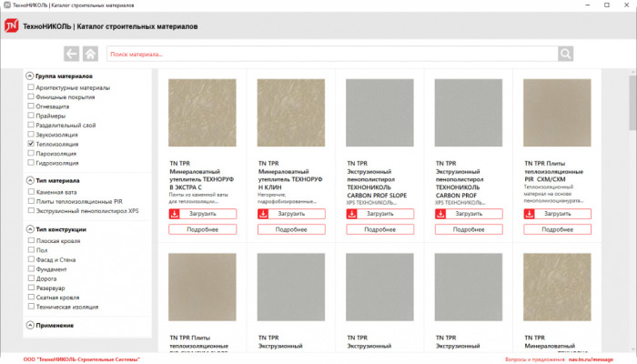
Task: Click the Поиск материала search field
Action: click(332, 54)
